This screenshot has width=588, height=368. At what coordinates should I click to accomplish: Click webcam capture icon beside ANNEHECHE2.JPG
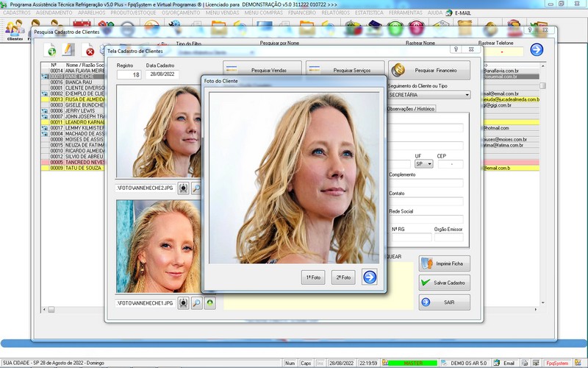183,188
